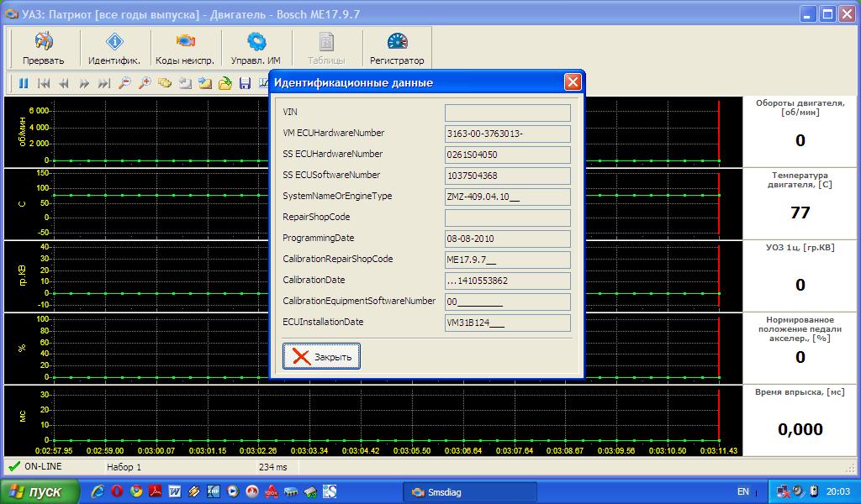Click the Обороты двигателя readout panel

800,132
